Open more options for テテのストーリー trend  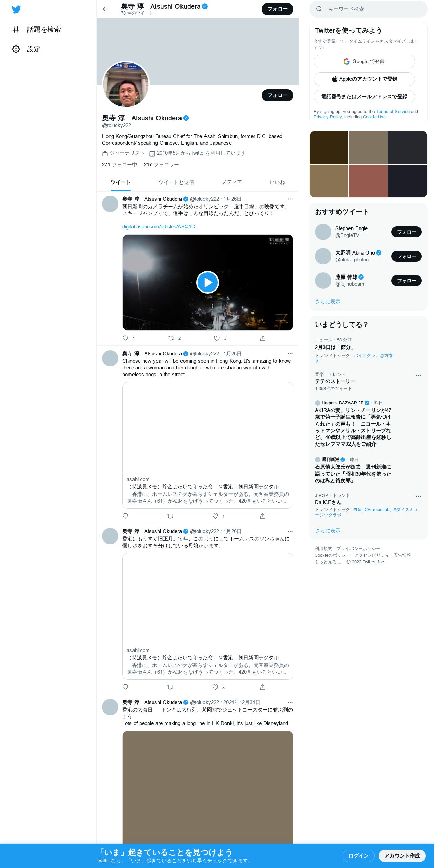click(418, 375)
